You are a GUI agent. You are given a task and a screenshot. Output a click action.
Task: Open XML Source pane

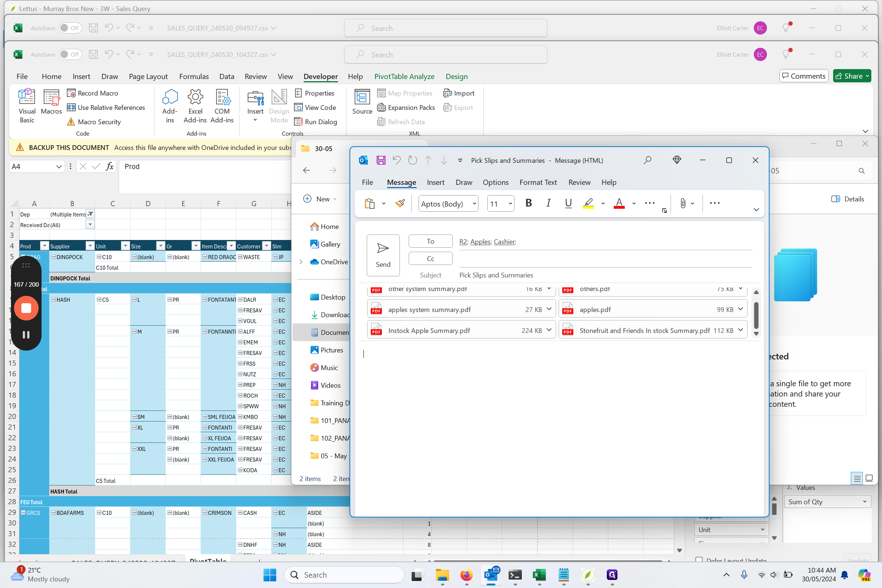click(x=362, y=102)
